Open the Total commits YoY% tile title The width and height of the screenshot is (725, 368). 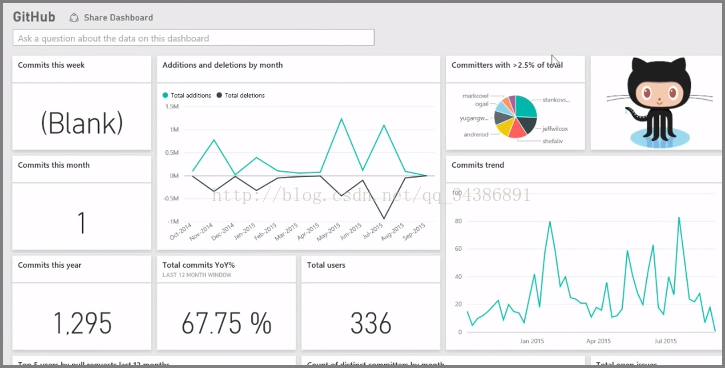[199, 265]
